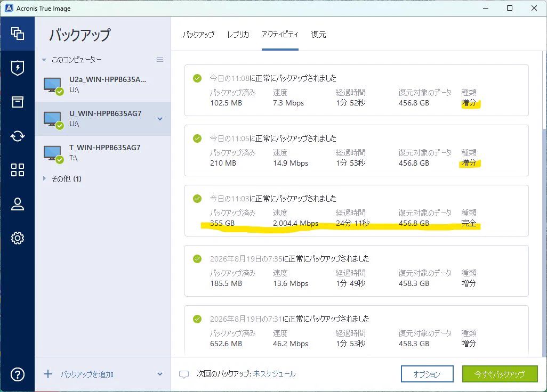Click the 355 GB backed-up value
Screen dimensions: 547x392
coord(222,223)
